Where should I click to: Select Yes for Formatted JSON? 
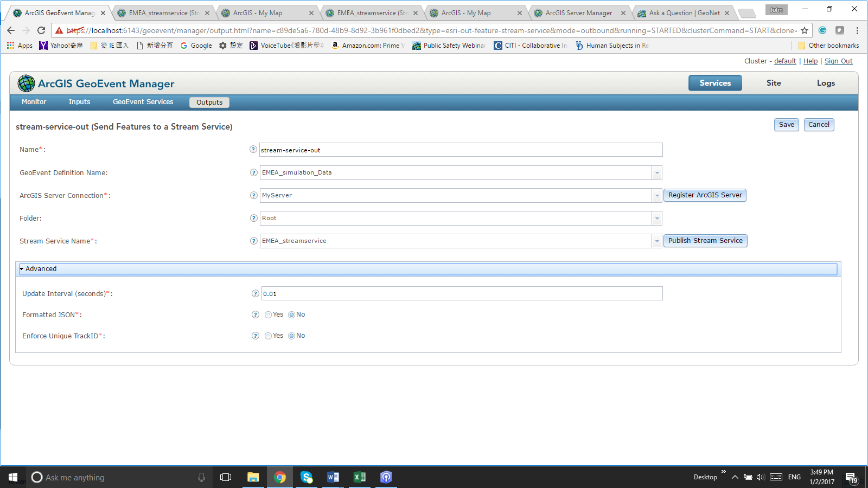(x=268, y=314)
